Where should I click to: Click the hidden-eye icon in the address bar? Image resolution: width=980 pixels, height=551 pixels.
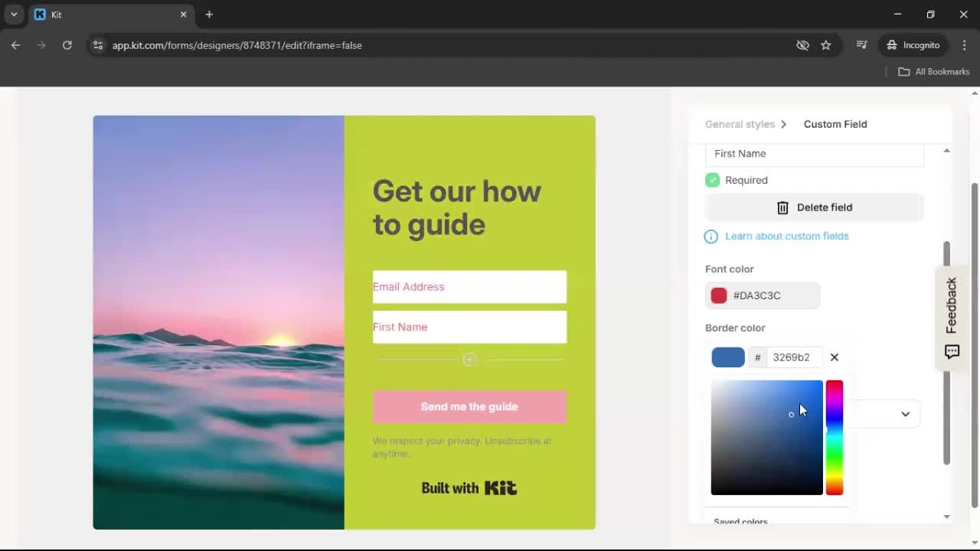click(x=802, y=45)
